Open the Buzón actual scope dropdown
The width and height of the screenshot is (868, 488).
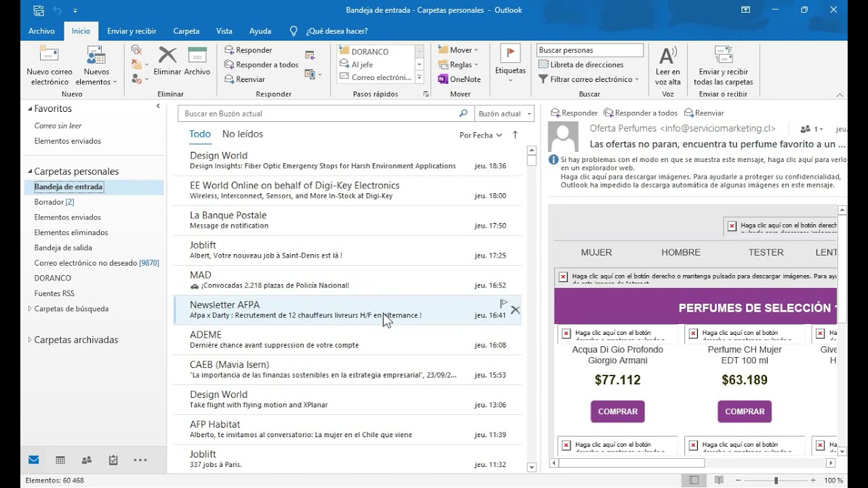coord(504,114)
